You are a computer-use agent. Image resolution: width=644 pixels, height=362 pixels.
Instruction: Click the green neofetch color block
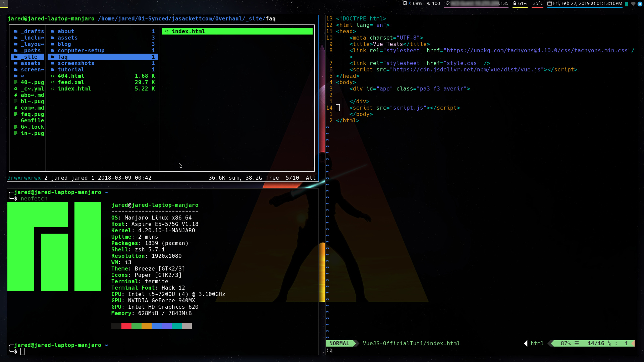click(x=137, y=326)
